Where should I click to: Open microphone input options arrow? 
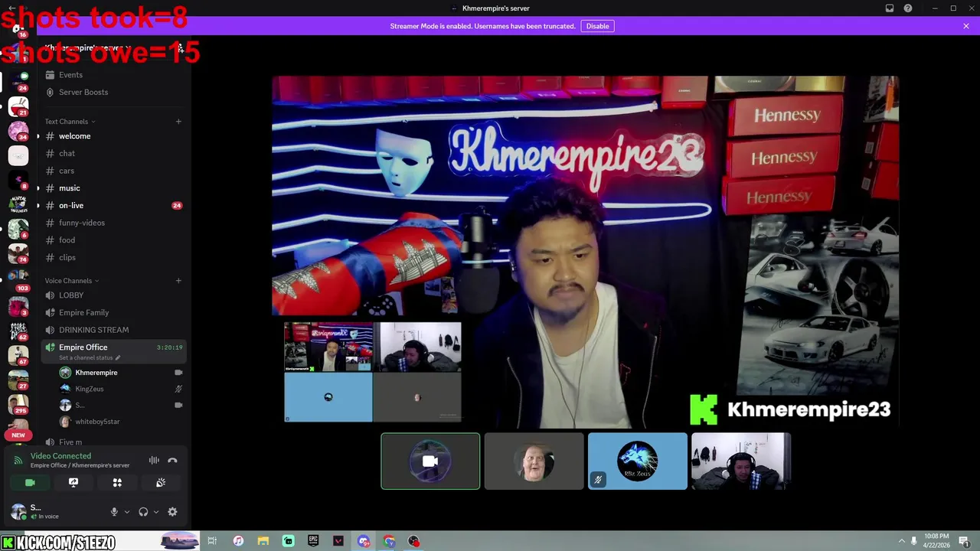click(126, 512)
